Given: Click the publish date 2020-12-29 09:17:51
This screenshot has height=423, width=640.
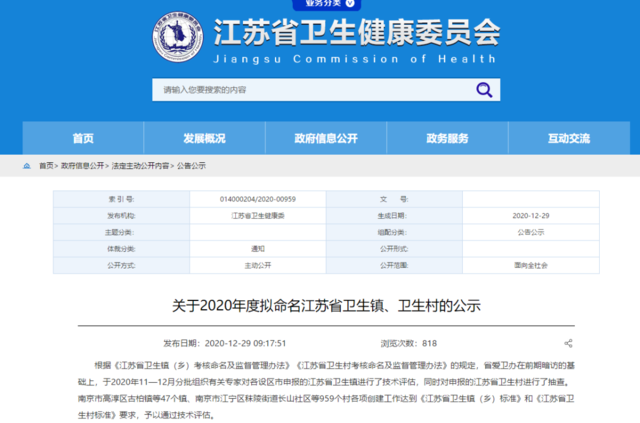Looking at the screenshot, I should point(225,343).
